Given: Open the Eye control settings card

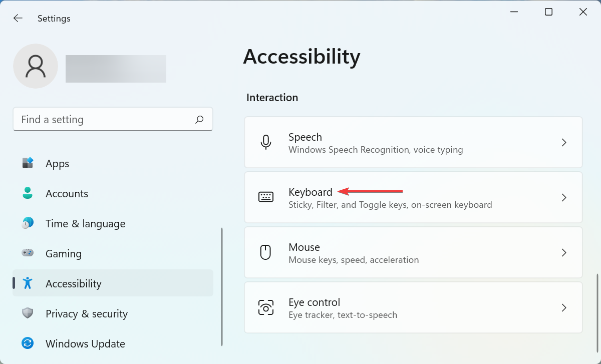Looking at the screenshot, I should [x=413, y=307].
